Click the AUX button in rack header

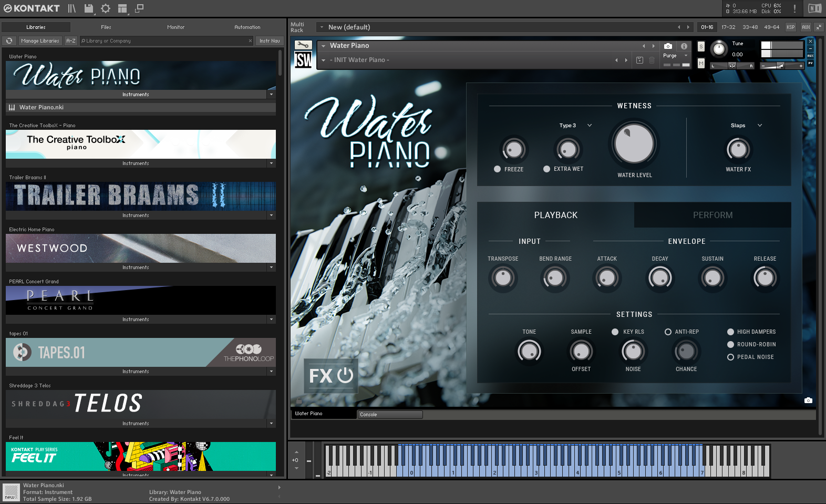coord(806,27)
